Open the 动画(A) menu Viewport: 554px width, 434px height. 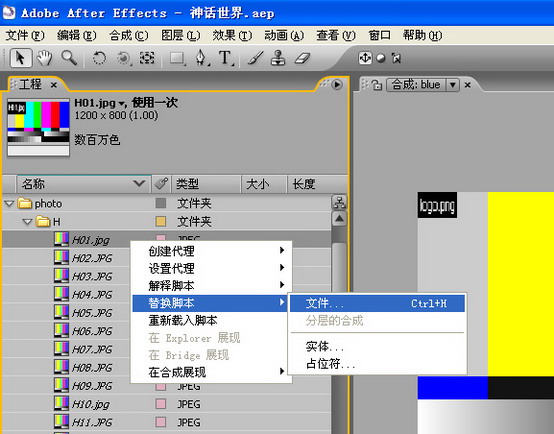284,35
